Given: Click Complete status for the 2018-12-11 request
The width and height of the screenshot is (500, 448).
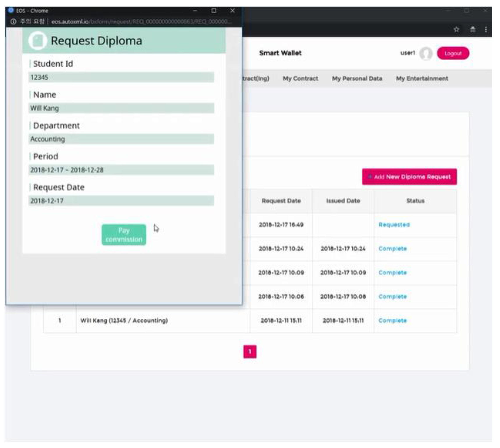Looking at the screenshot, I should tap(393, 320).
